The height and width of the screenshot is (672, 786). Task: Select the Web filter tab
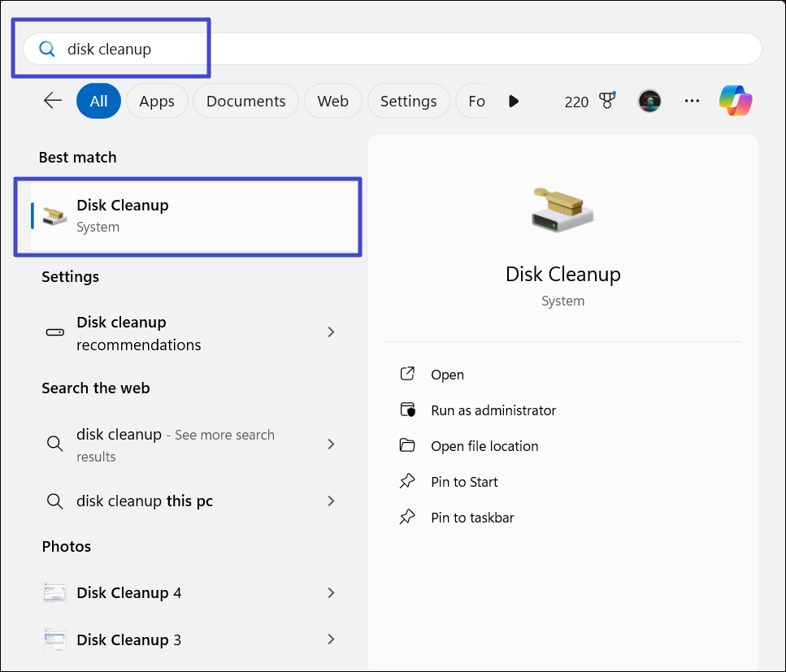pyautogui.click(x=332, y=101)
